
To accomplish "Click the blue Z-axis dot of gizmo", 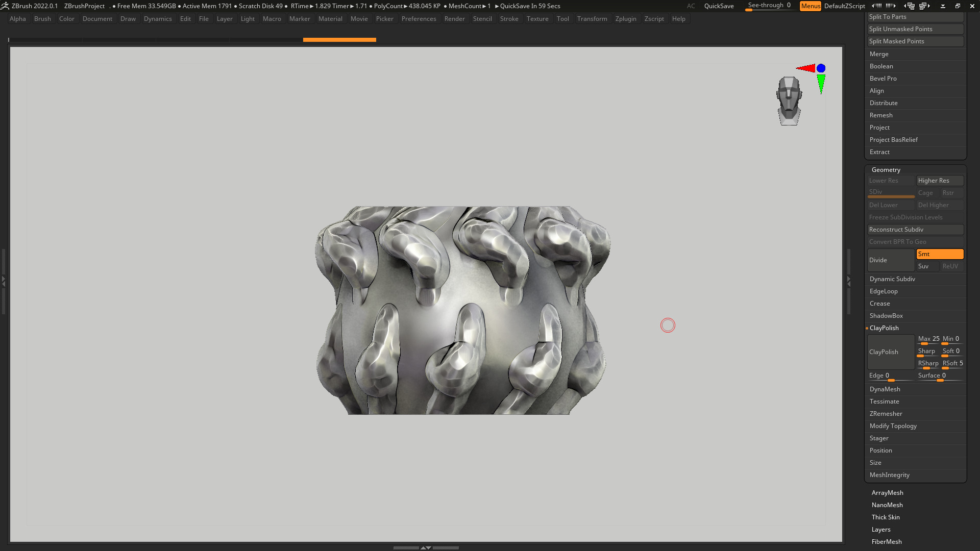I will [x=821, y=68].
